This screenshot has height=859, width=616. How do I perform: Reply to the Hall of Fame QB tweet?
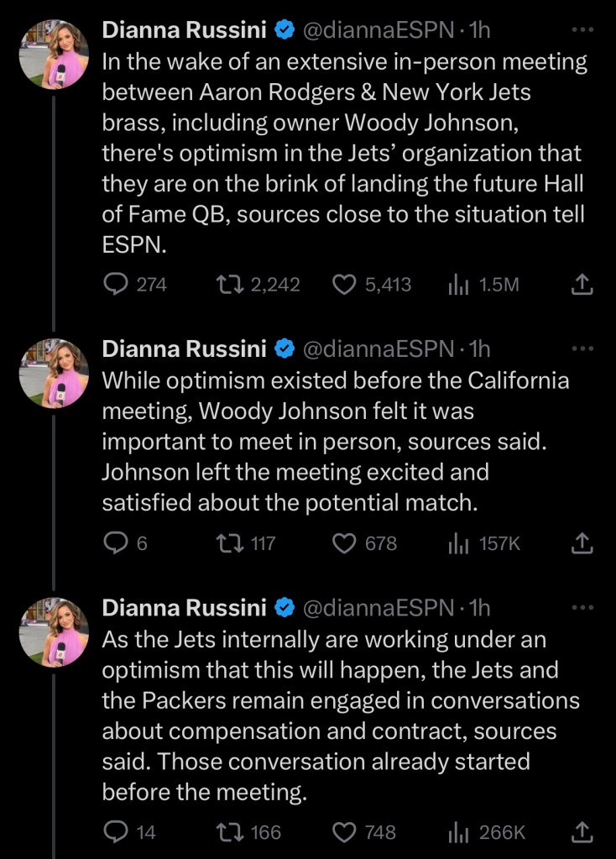coord(114,285)
